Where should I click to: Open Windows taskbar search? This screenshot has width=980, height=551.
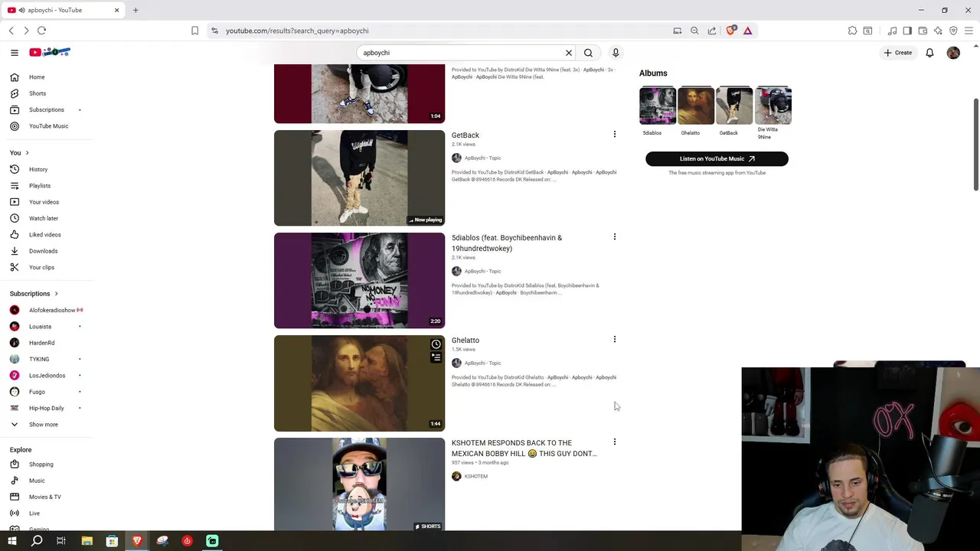tap(37, 541)
